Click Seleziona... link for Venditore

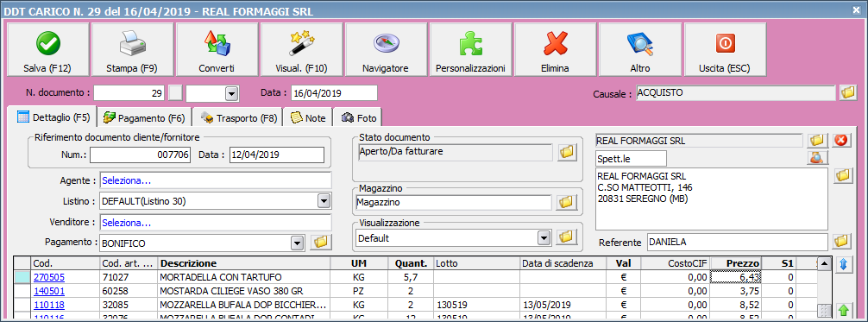click(126, 223)
